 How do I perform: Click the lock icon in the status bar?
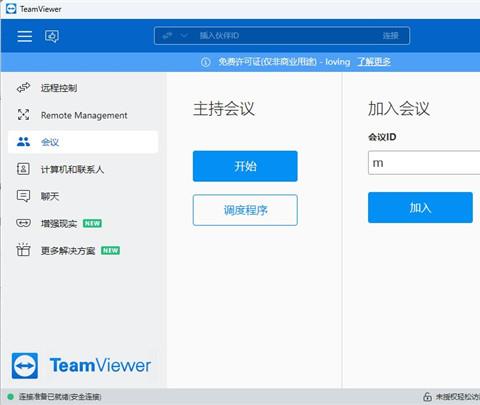click(x=427, y=397)
